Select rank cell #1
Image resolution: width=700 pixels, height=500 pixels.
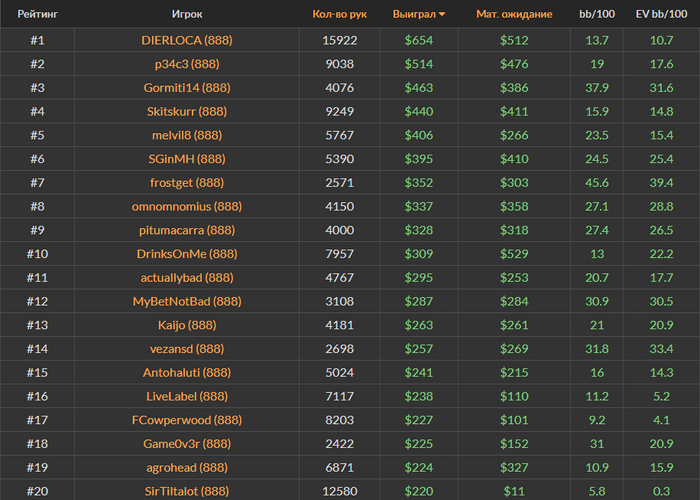pyautogui.click(x=38, y=40)
